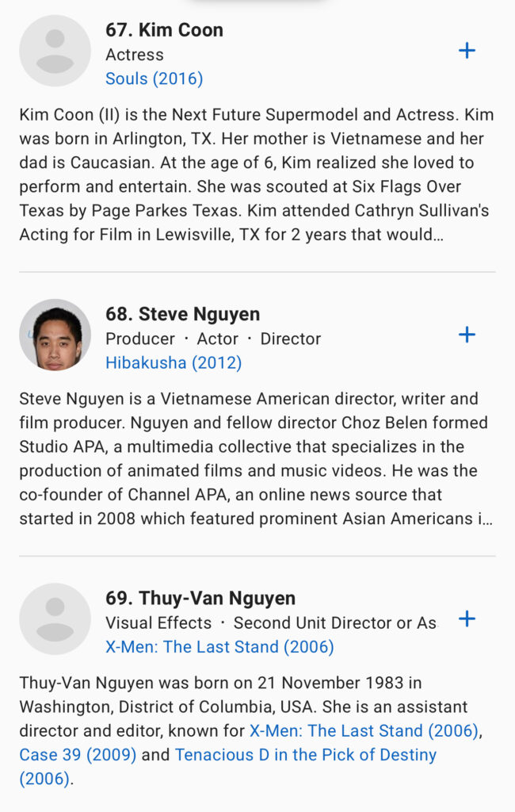Open Souls (2016) link
Viewport: 515px width, 812px height.
point(154,79)
